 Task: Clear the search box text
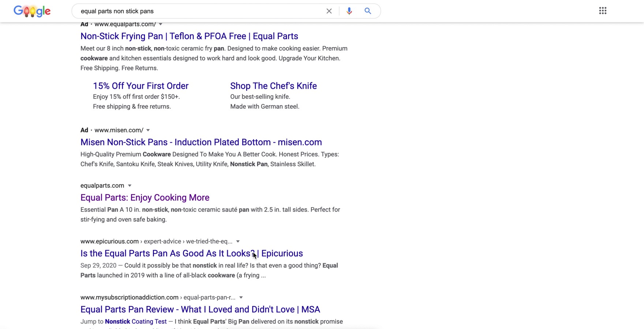click(329, 11)
